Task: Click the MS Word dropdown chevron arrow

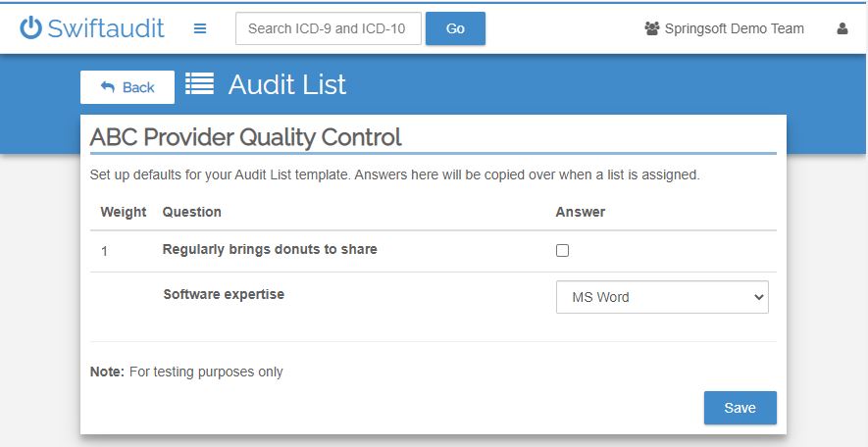Action: [x=758, y=297]
